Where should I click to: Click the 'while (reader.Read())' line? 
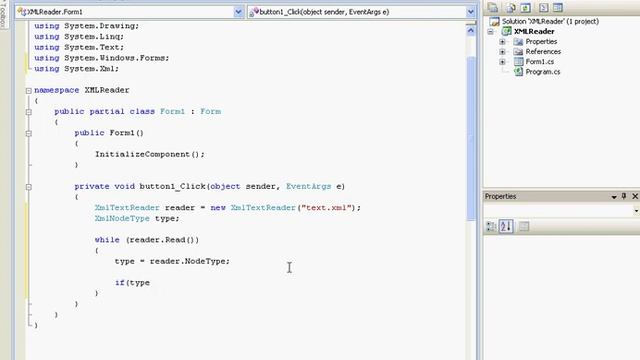(x=147, y=240)
